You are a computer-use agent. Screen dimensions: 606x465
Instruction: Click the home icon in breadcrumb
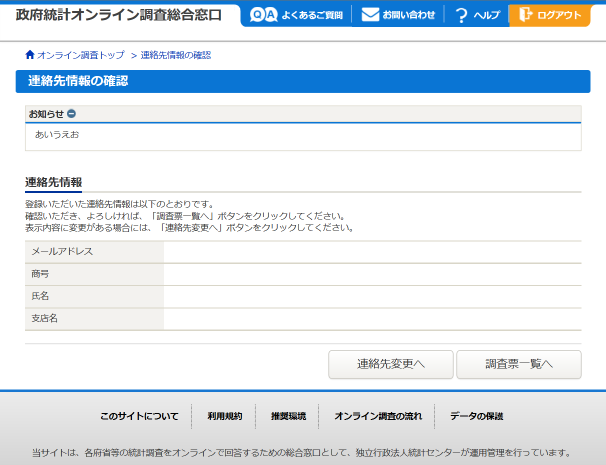[x=30, y=55]
